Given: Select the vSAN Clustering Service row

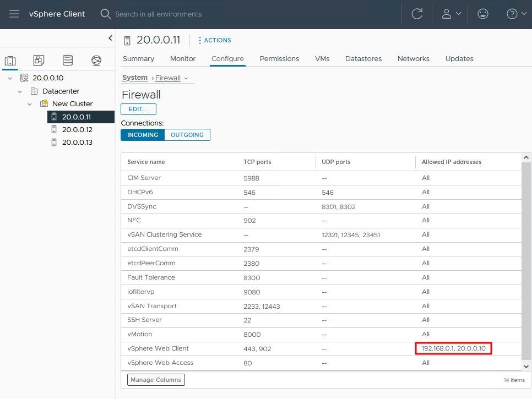Looking at the screenshot, I should click(321, 235).
